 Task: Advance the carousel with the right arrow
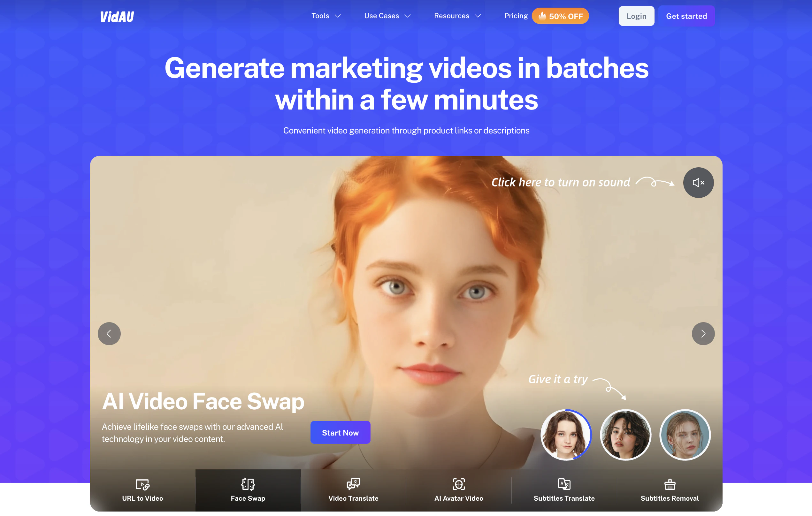point(703,333)
